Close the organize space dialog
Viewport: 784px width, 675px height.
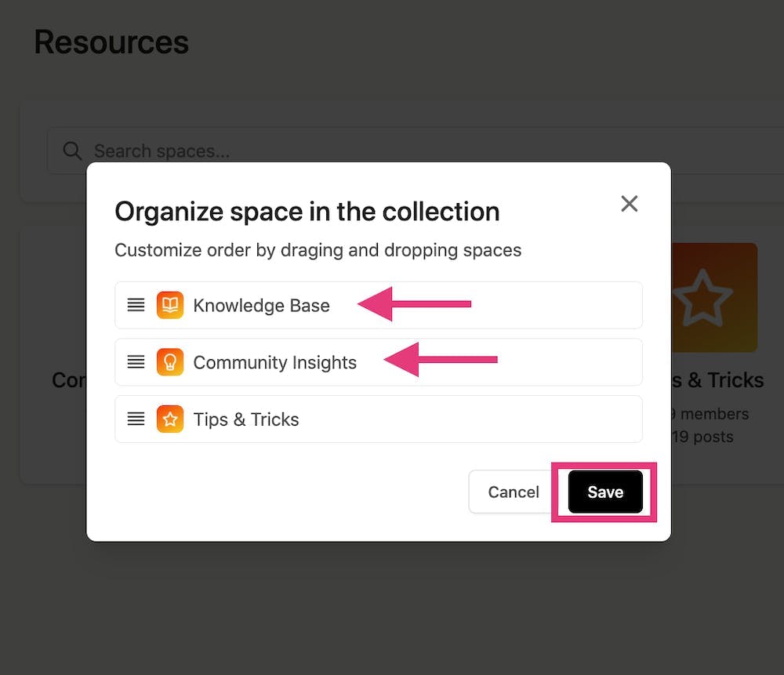point(629,204)
